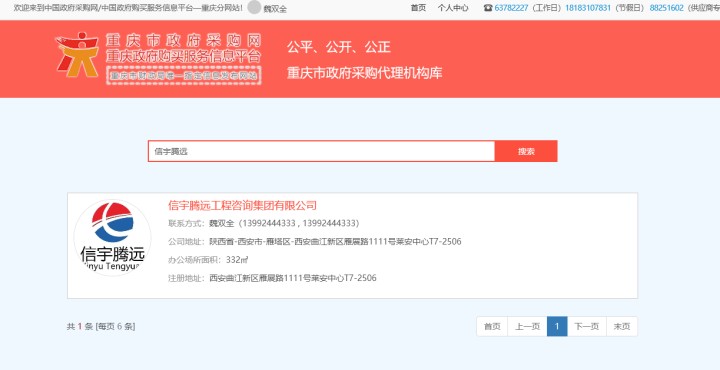Click holiday phone number 18183107831
The width and height of the screenshot is (720, 370).
[x=588, y=8]
